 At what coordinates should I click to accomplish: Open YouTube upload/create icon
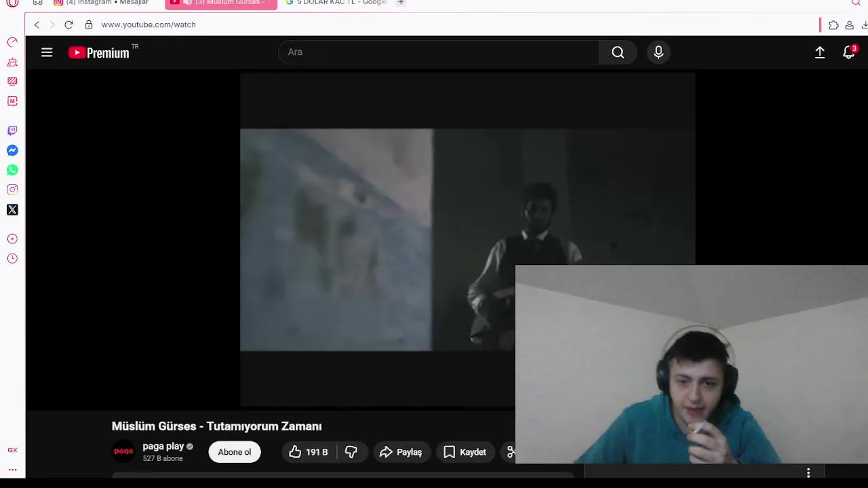(820, 52)
